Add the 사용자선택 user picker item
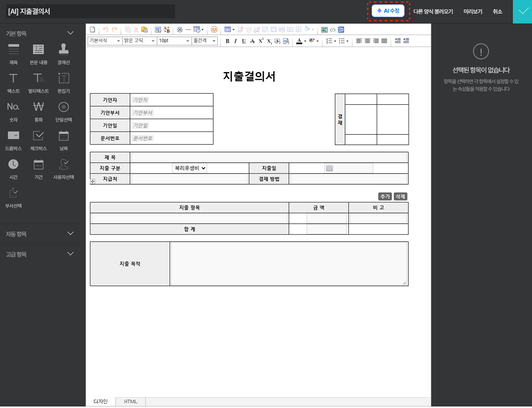Image resolution: width=532 pixels, height=408 pixels. tap(64, 169)
